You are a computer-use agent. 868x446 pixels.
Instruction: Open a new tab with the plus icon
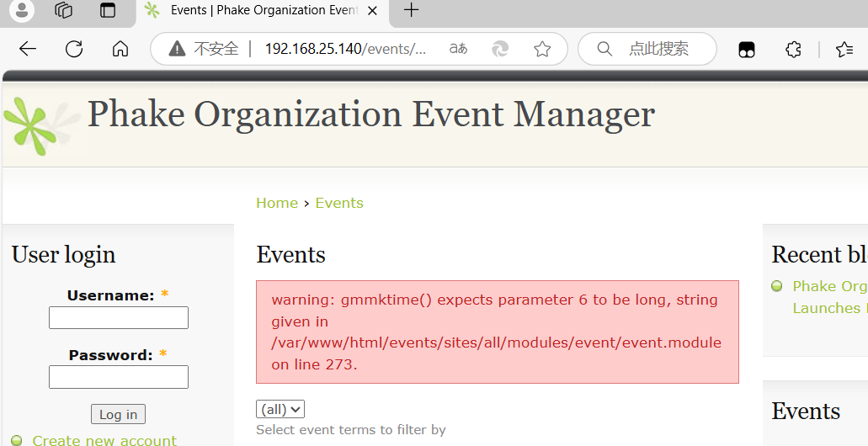(x=412, y=9)
